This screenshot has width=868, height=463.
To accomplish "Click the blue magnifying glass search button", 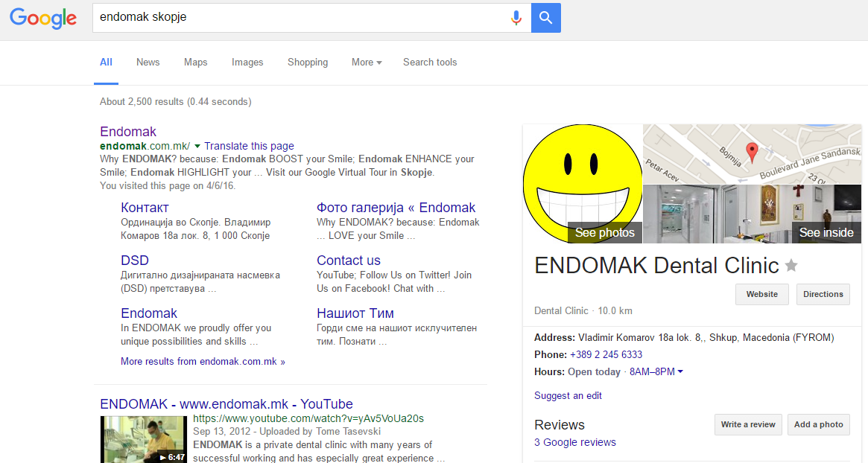I will pyautogui.click(x=545, y=18).
